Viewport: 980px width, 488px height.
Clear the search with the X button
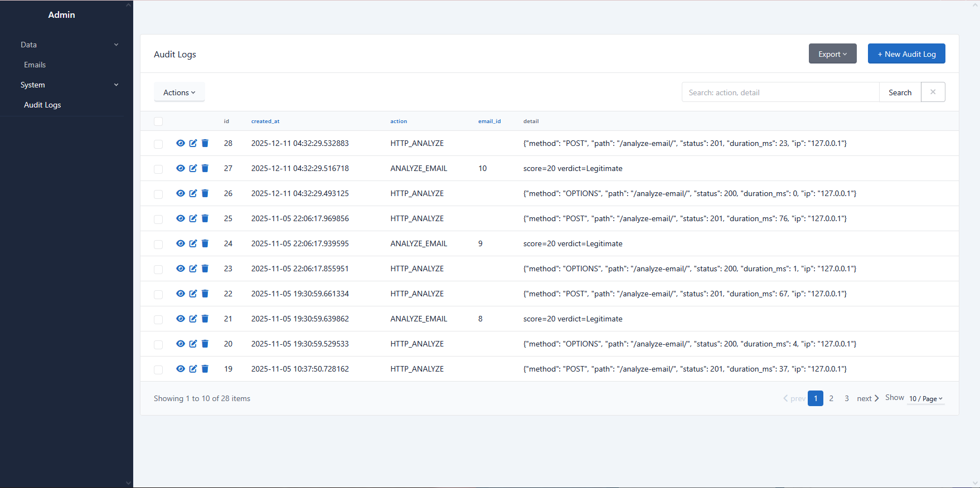point(933,92)
